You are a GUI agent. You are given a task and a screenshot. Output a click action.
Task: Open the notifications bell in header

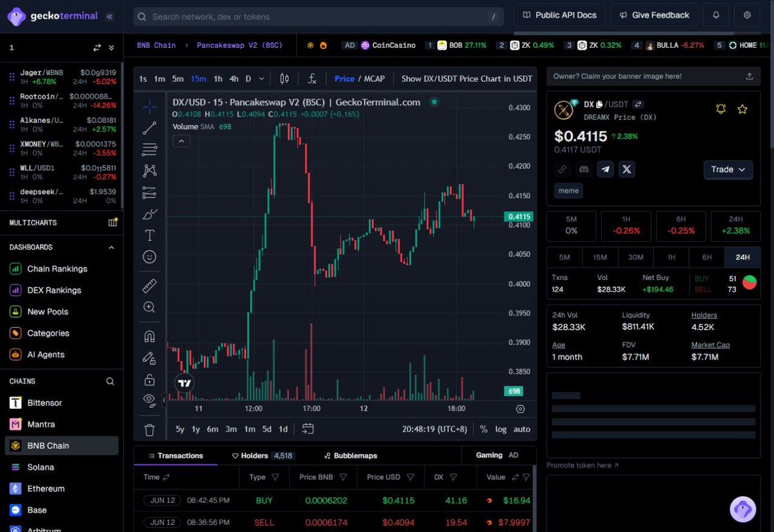(716, 15)
